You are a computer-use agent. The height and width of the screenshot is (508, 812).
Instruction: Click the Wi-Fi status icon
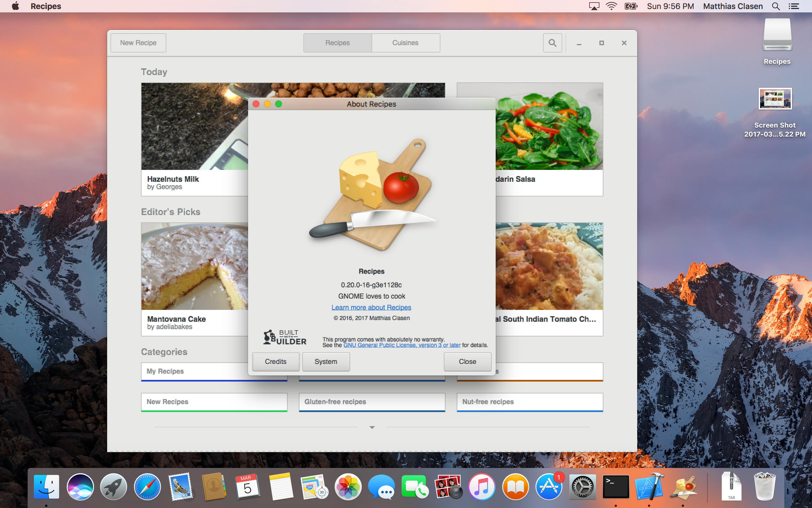[x=611, y=6]
